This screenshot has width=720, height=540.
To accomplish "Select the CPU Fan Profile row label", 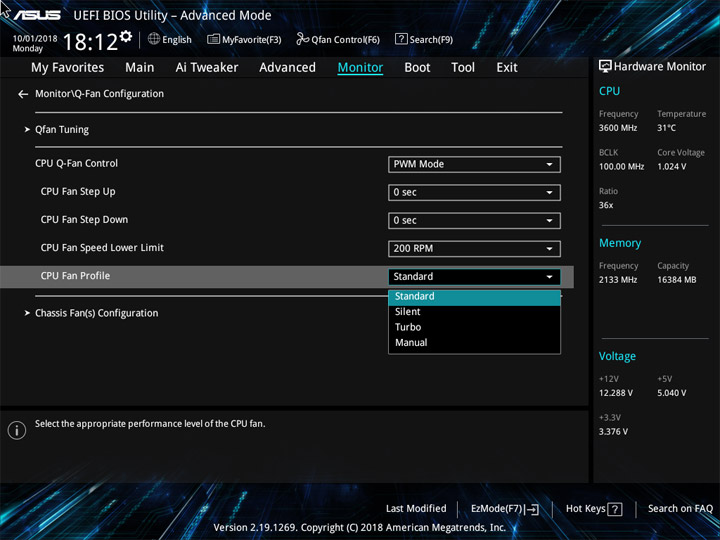I will coord(75,276).
